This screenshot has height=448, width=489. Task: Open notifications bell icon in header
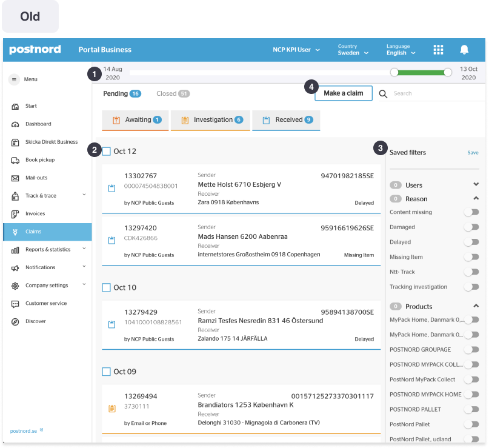[464, 50]
